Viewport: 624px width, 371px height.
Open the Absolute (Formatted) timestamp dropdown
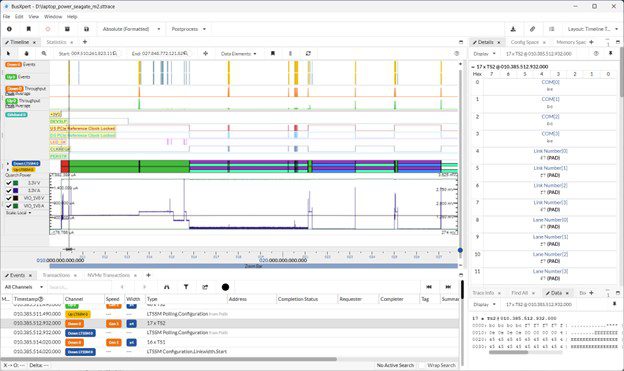coord(131,29)
